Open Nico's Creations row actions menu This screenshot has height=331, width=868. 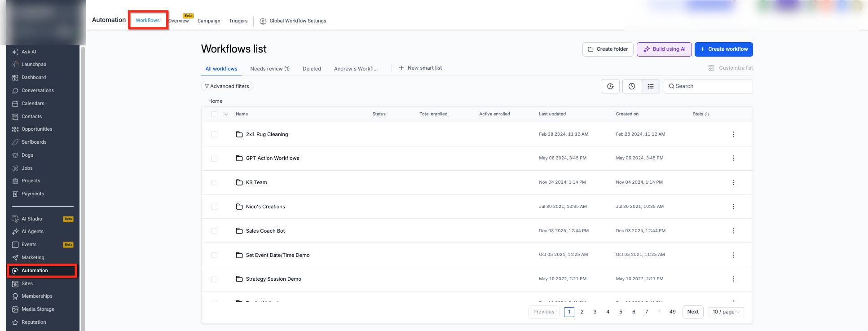pyautogui.click(x=733, y=207)
